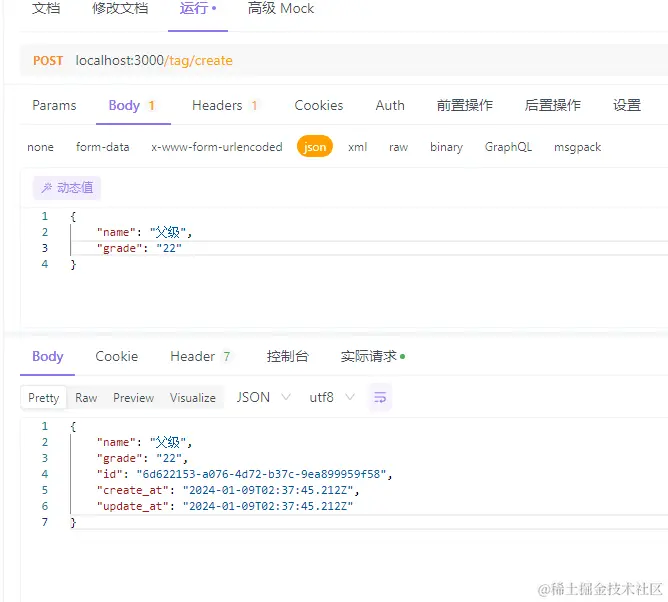Select the GraphQL body type

click(508, 147)
